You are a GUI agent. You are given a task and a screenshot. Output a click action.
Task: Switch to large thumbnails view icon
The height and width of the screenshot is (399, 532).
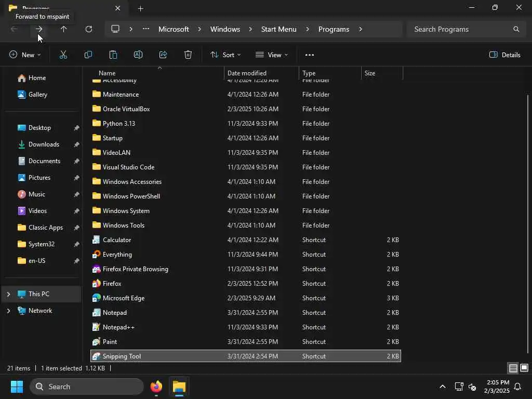524,368
